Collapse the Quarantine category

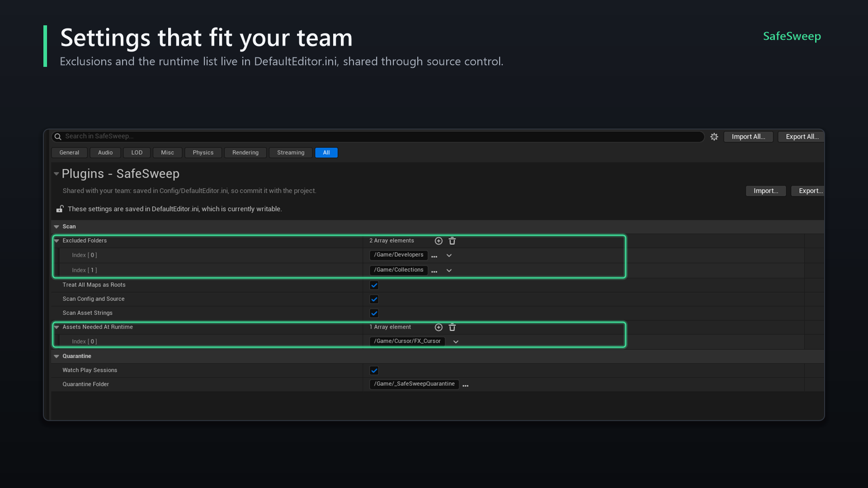pos(57,356)
